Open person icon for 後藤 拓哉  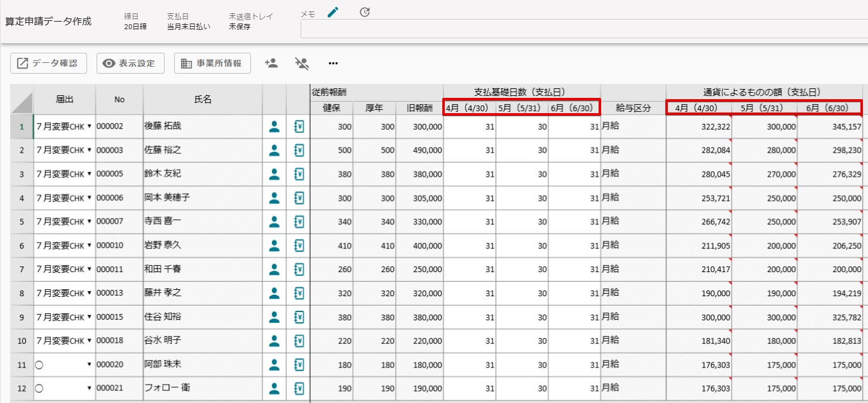275,126
